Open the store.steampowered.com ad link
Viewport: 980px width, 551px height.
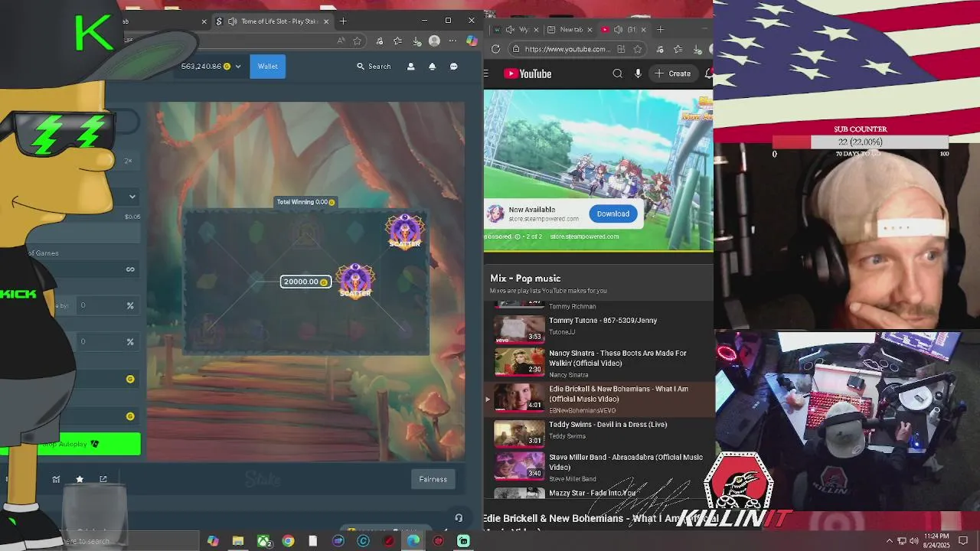click(x=584, y=236)
